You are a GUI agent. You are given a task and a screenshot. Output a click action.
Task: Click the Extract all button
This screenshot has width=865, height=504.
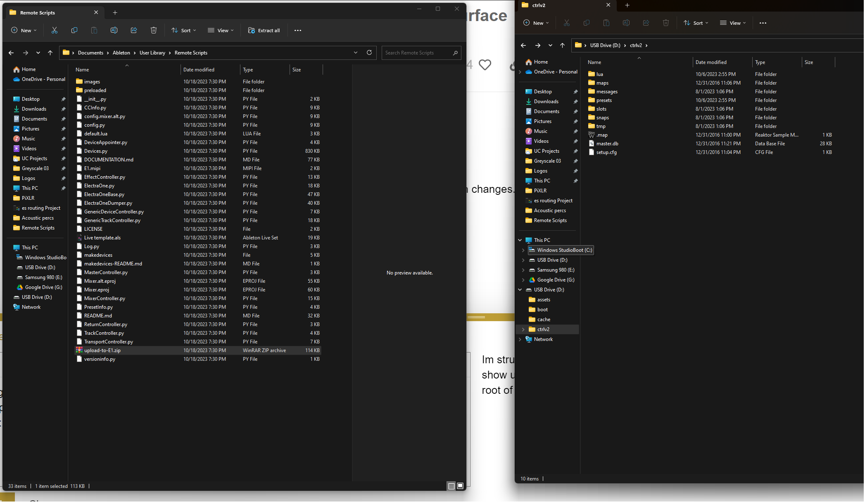264,31
